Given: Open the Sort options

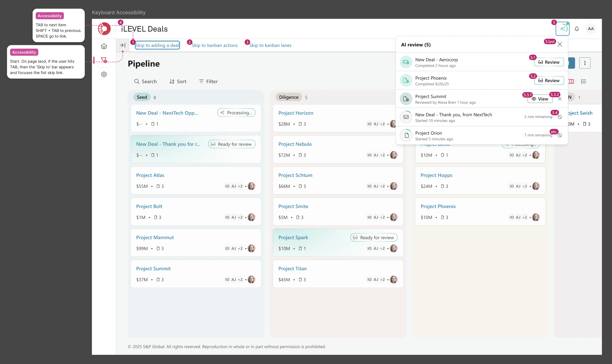Looking at the screenshot, I should coord(178,81).
